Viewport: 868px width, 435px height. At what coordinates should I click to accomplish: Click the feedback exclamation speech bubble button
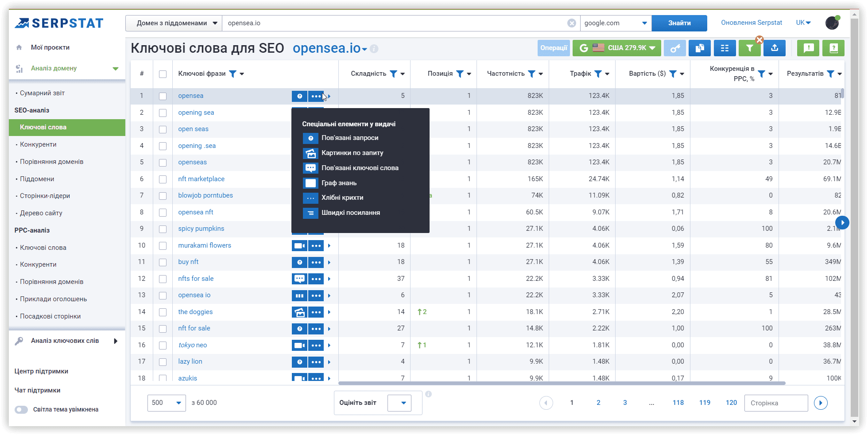click(808, 48)
